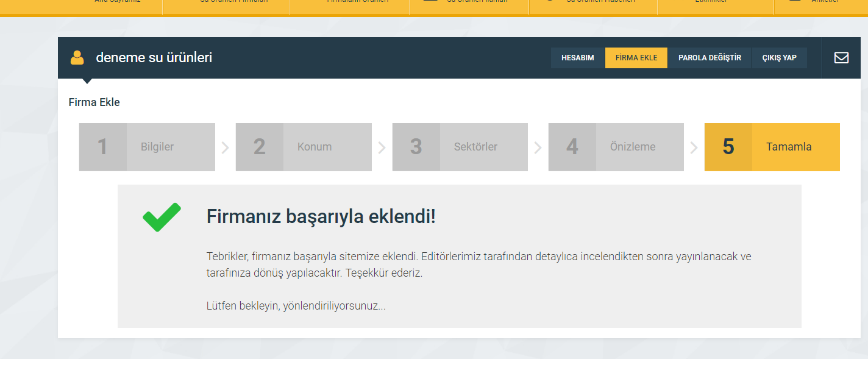The image size is (868, 365).
Task: Go to step 1 Bilgiler
Action: 147,147
